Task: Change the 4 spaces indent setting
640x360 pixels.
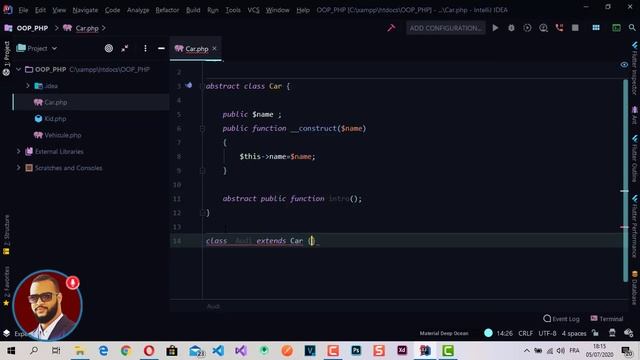Action: pyautogui.click(x=574, y=333)
